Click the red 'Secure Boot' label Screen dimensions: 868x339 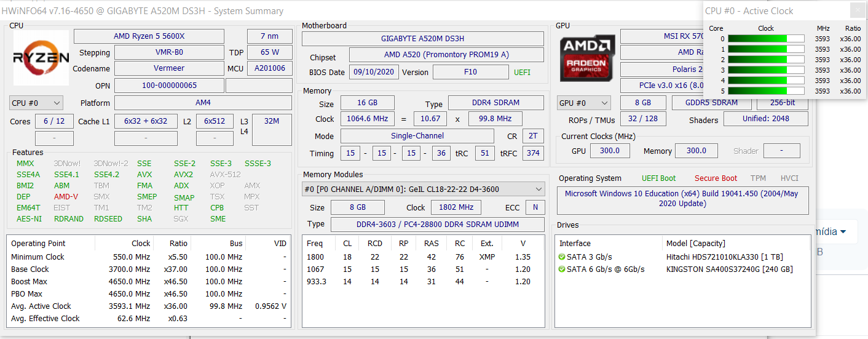point(716,178)
